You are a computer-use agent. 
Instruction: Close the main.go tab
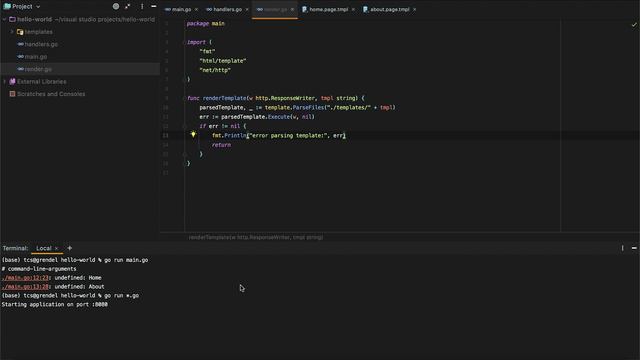tap(196, 9)
